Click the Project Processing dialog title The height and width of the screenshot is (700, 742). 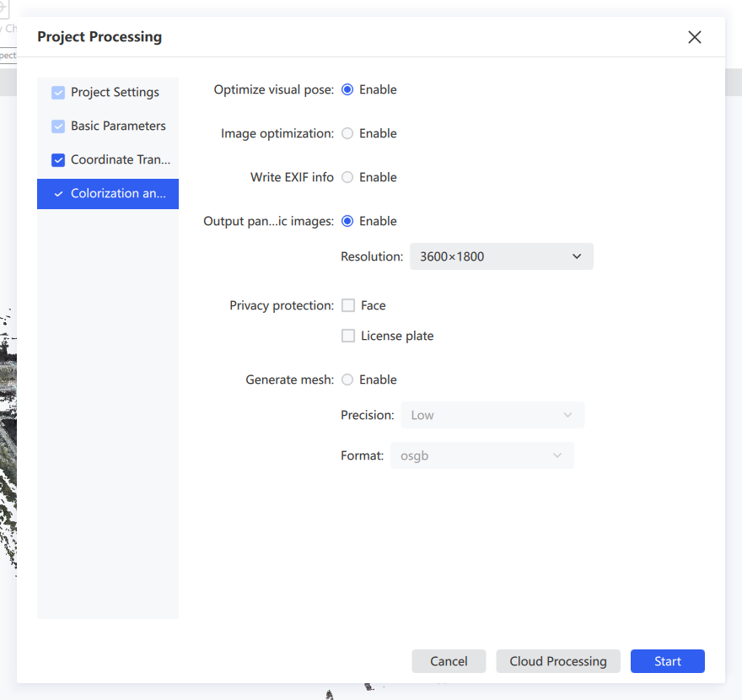pos(99,37)
